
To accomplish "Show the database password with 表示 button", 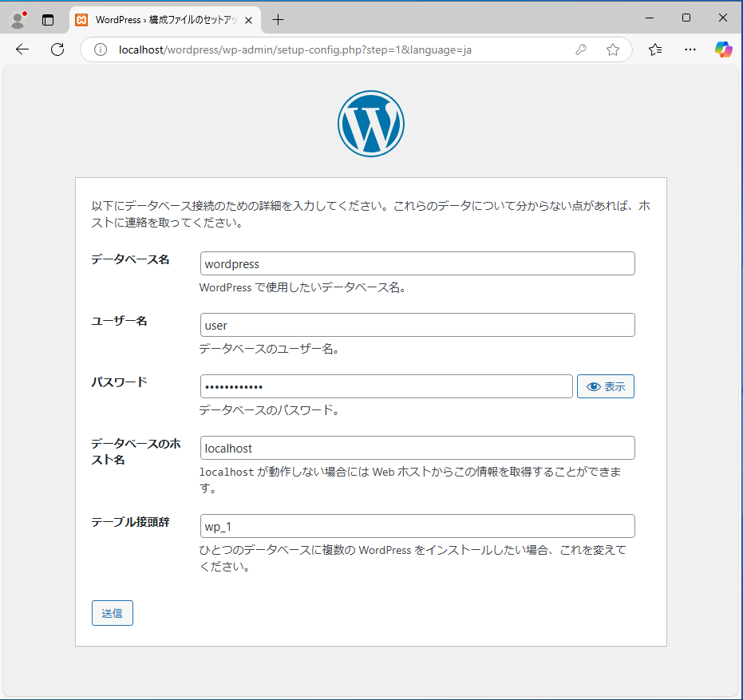I will [605, 386].
